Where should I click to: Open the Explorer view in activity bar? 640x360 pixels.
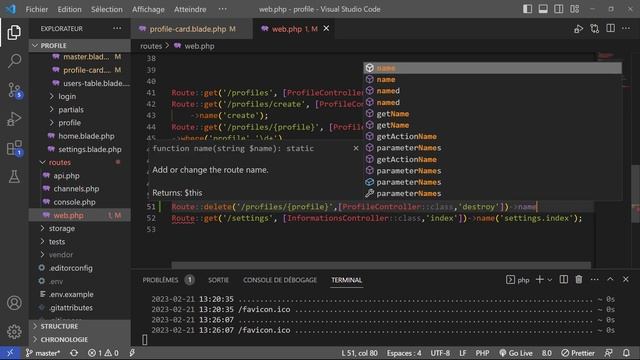coord(14,32)
